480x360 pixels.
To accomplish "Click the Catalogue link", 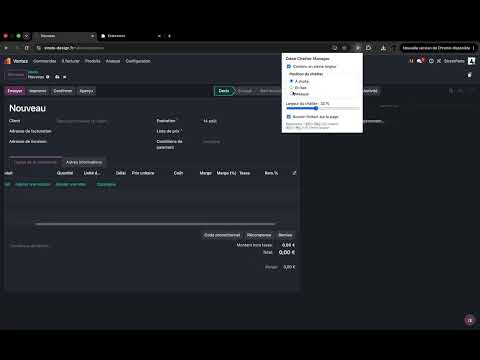I will point(106,184).
